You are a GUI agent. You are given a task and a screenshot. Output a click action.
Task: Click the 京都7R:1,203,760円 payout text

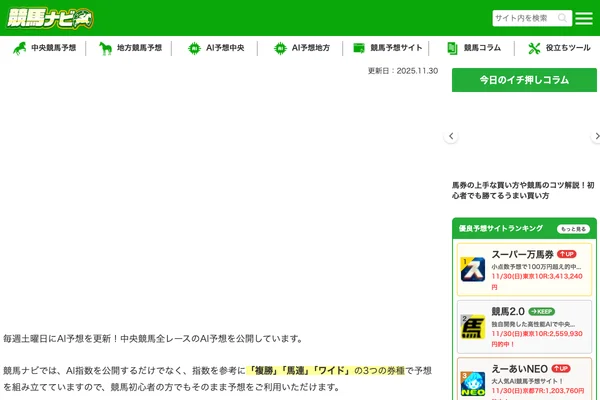coord(538,391)
